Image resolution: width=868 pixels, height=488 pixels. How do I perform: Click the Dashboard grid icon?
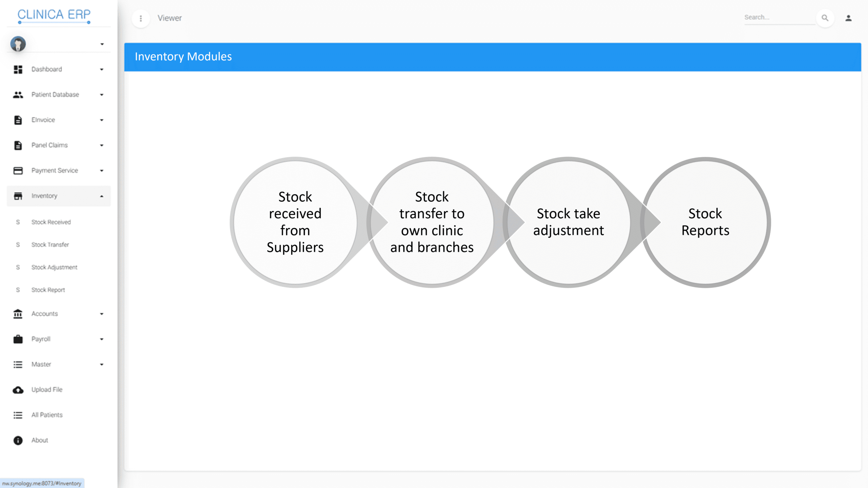pos(18,69)
